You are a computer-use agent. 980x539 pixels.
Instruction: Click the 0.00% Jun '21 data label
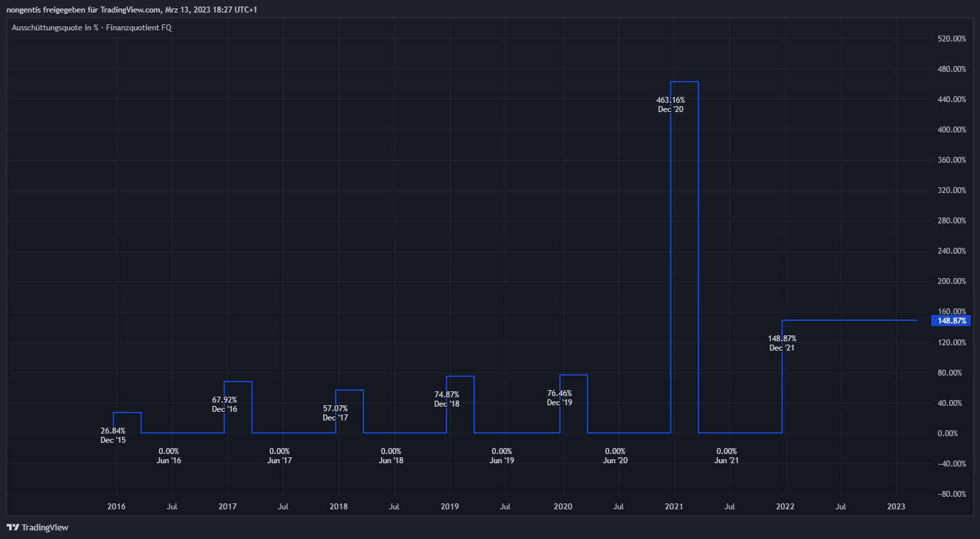[726, 456]
